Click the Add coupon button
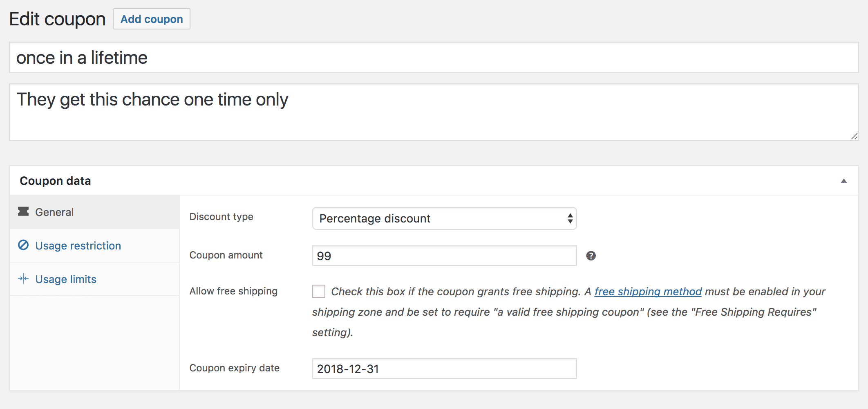 tap(152, 19)
